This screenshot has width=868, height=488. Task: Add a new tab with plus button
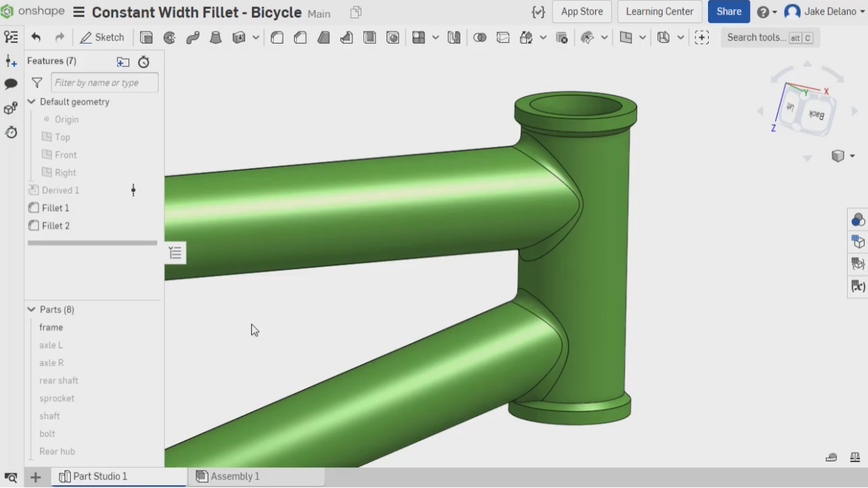click(35, 477)
